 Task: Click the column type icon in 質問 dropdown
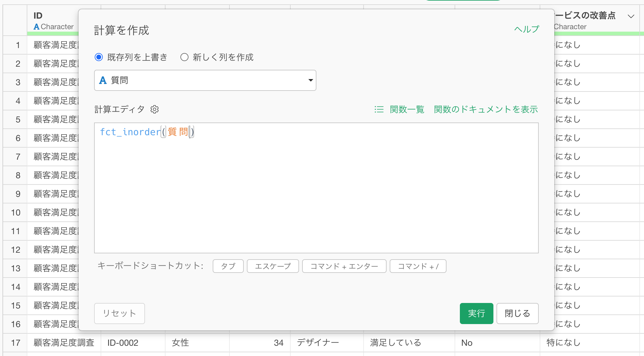[x=103, y=80]
